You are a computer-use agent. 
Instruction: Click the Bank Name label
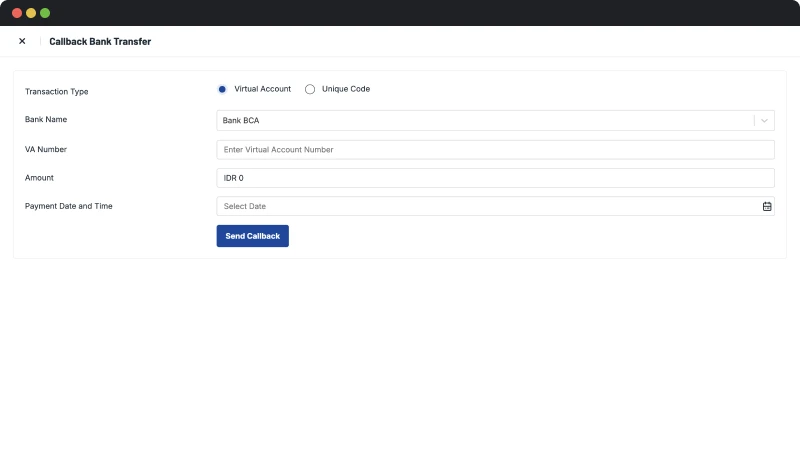click(46, 119)
